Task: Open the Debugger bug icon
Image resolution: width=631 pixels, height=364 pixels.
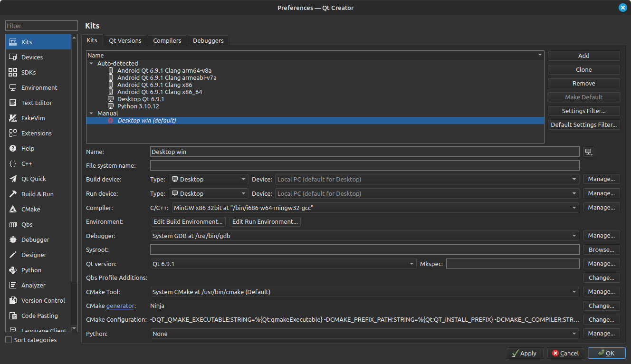Action: 13,239
